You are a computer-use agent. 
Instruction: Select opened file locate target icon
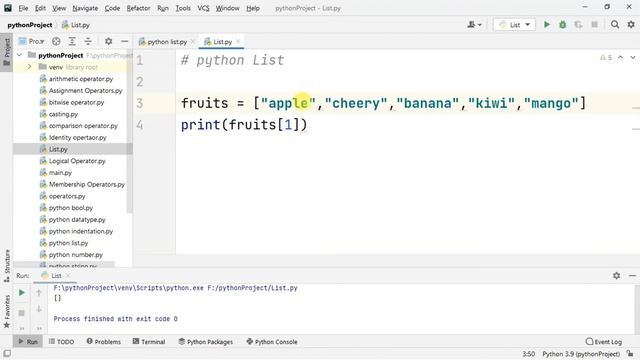point(56,41)
